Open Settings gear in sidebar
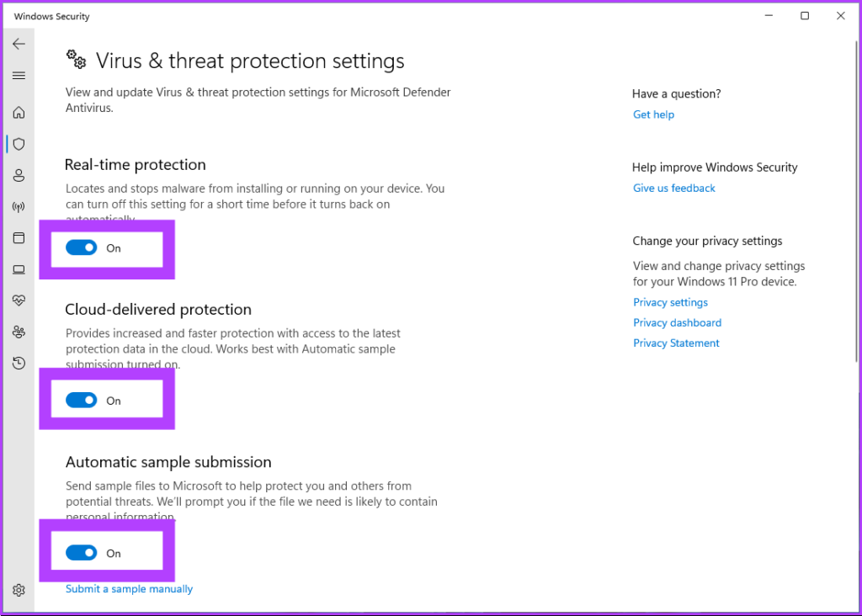Screen dimensions: 862x616 [x=19, y=591]
